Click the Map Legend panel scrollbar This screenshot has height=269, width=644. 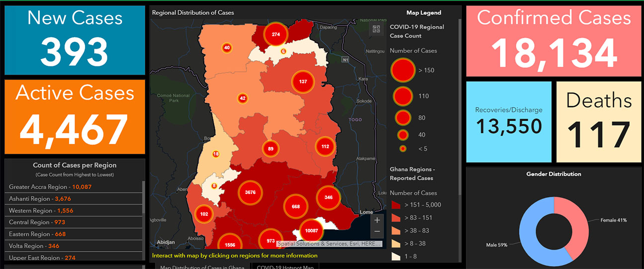click(x=459, y=99)
